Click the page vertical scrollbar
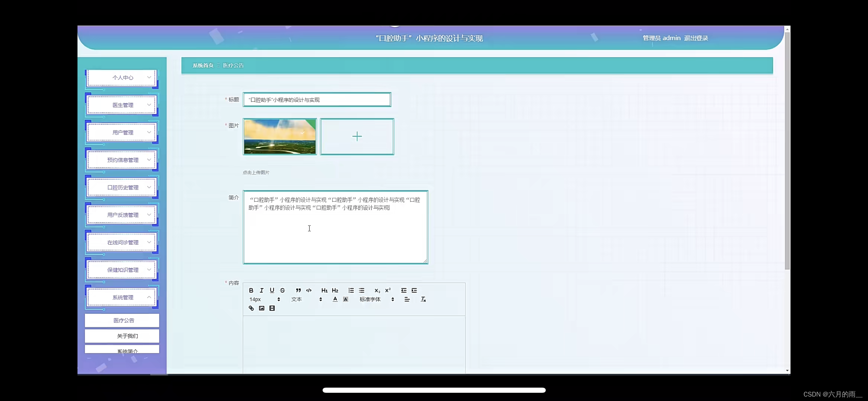The image size is (868, 401). [x=787, y=151]
